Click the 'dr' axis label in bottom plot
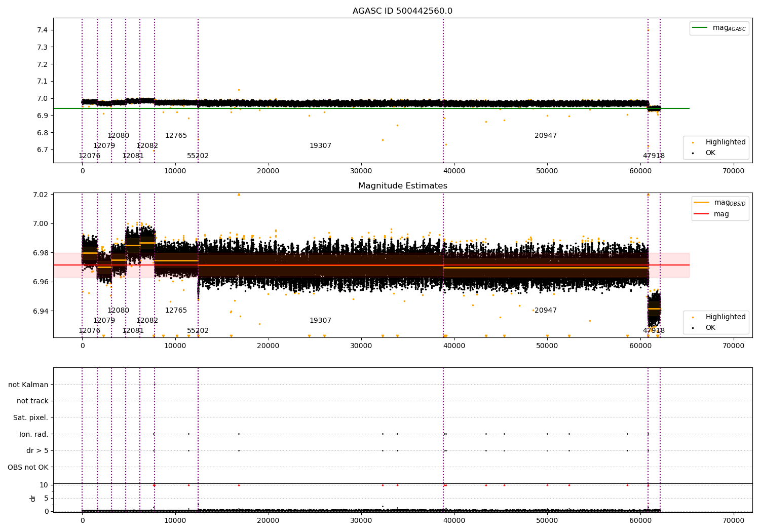This screenshot has width=760, height=532. [32, 498]
